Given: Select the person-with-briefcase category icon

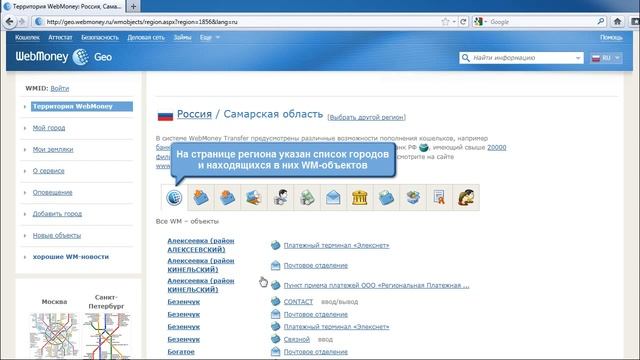Looking at the screenshot, I should 280,198.
